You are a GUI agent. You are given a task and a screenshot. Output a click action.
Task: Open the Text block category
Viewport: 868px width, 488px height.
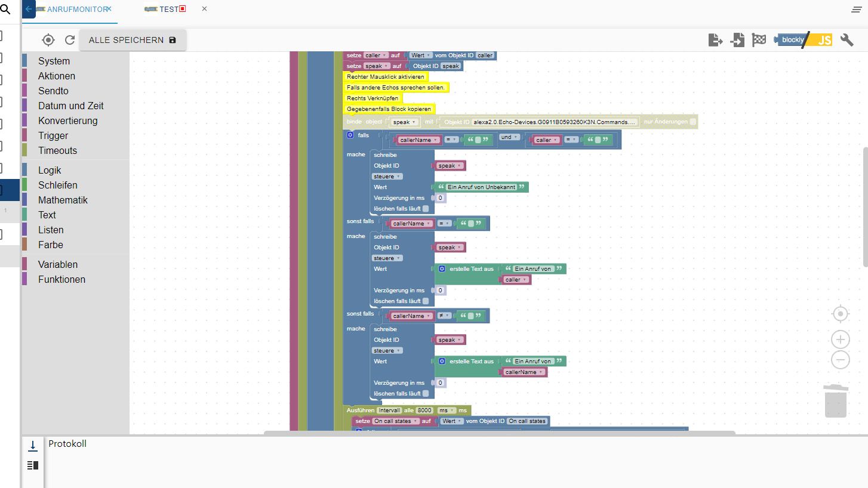pyautogui.click(x=47, y=215)
